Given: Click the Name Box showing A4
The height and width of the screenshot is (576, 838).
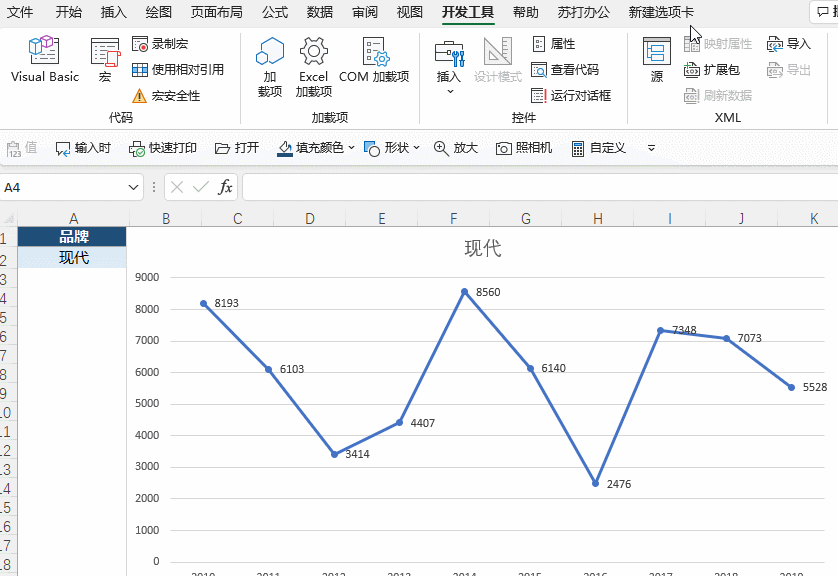Looking at the screenshot, I should (63, 188).
